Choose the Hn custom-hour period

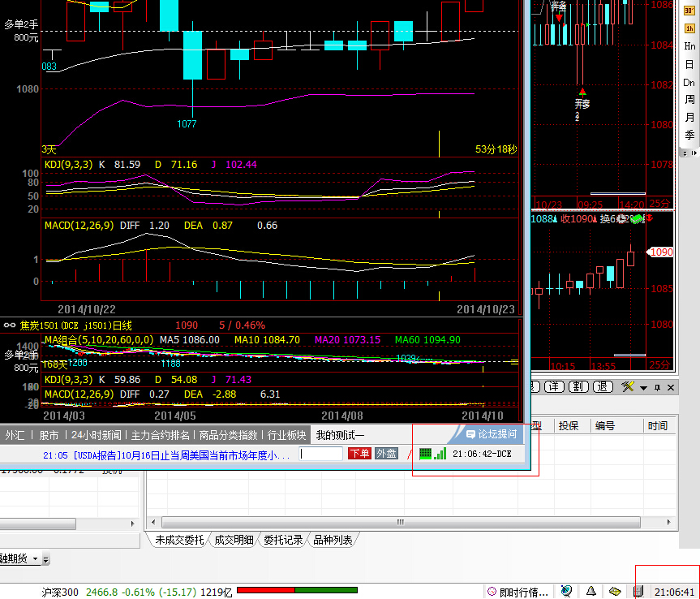[x=689, y=46]
